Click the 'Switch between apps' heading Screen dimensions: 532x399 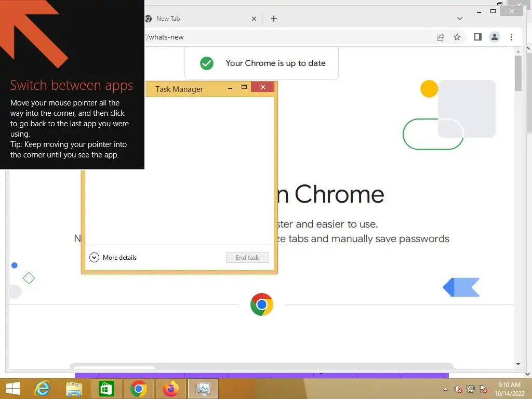click(72, 85)
